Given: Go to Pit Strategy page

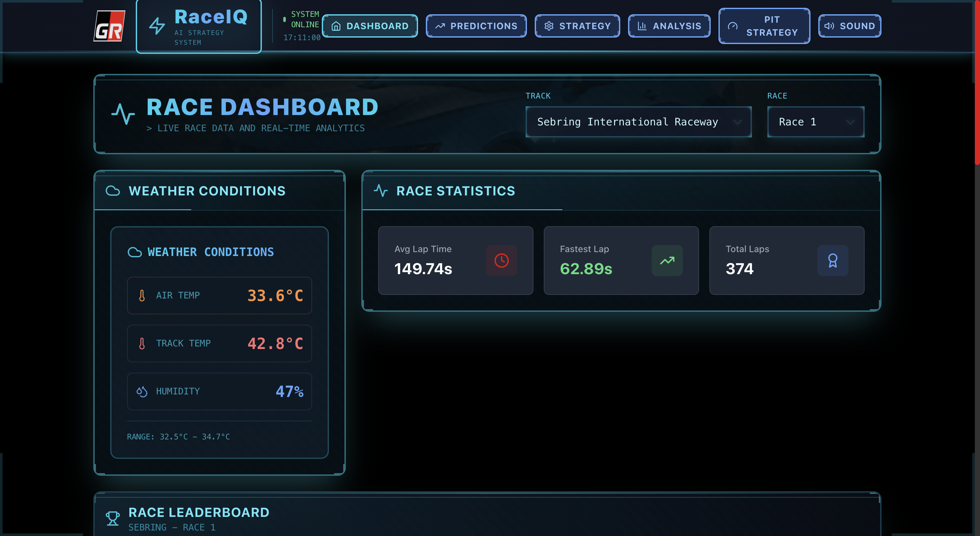Looking at the screenshot, I should pyautogui.click(x=764, y=26).
